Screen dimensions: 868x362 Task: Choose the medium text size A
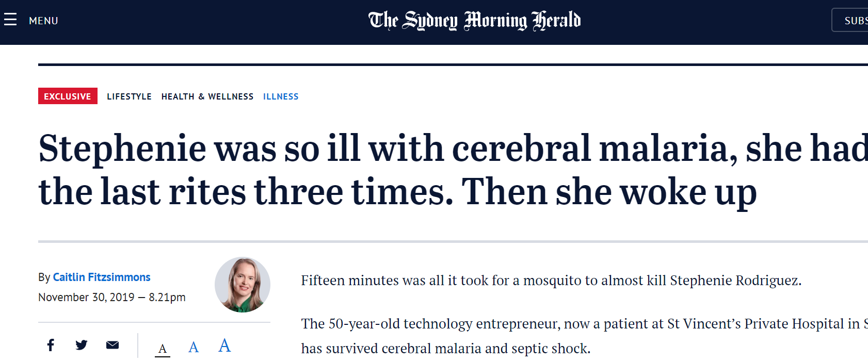coord(194,347)
